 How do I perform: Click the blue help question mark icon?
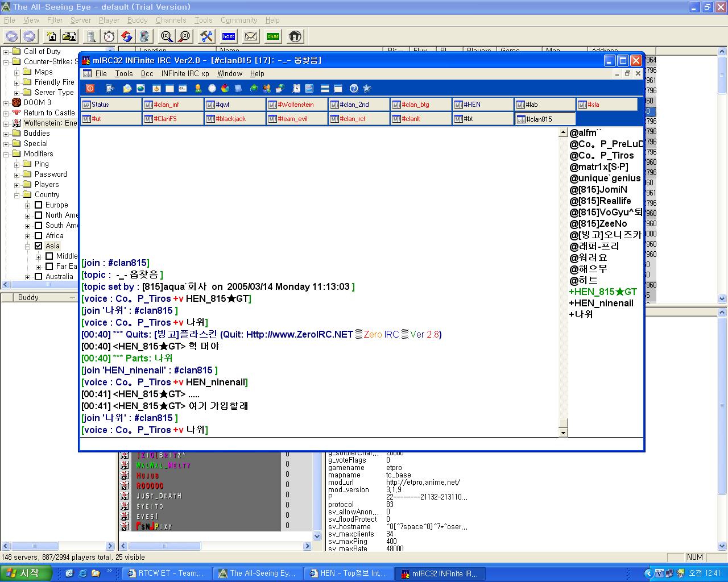click(x=354, y=88)
